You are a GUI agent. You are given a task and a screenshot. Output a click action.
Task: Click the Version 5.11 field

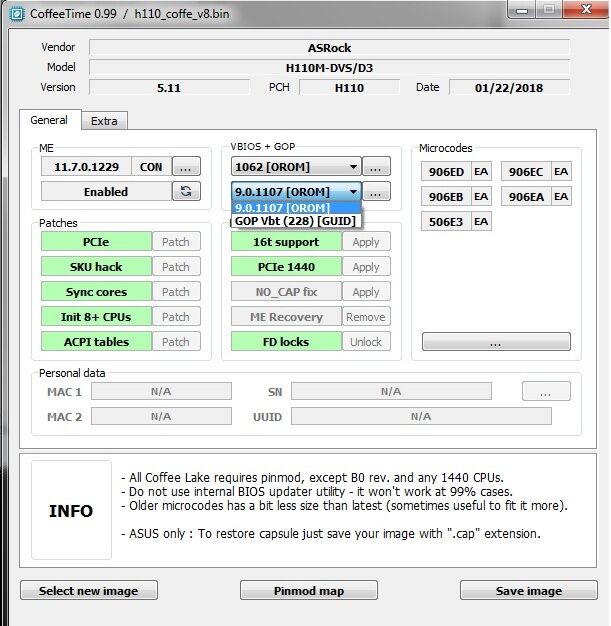pos(169,87)
